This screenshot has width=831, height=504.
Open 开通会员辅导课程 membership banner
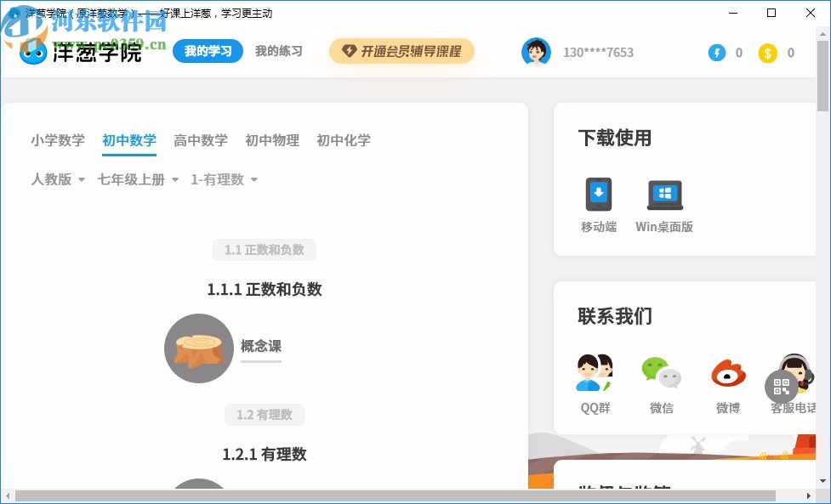click(x=401, y=52)
